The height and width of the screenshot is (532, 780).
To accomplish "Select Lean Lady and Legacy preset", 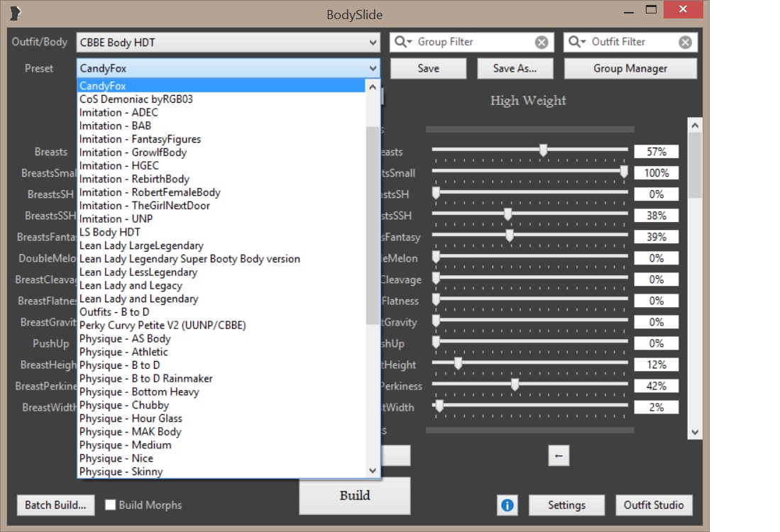I will [221, 285].
